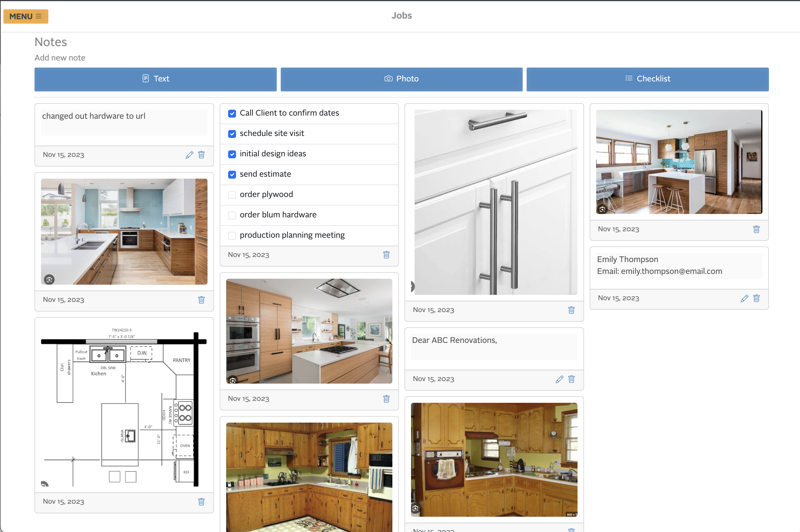800x532 pixels.
Task: Open the MENU hamburger button
Action: click(26, 16)
